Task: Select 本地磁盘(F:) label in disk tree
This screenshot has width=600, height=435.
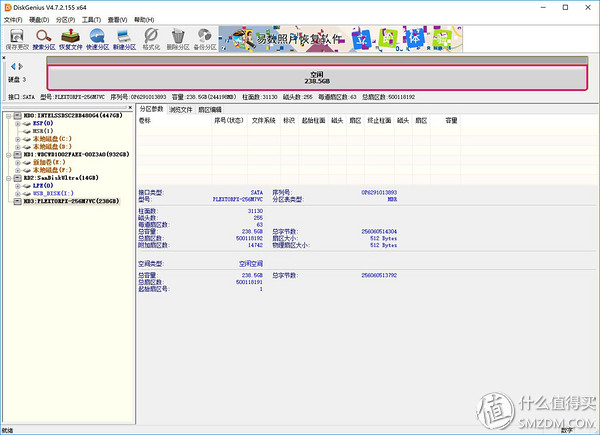Action: click(52, 170)
